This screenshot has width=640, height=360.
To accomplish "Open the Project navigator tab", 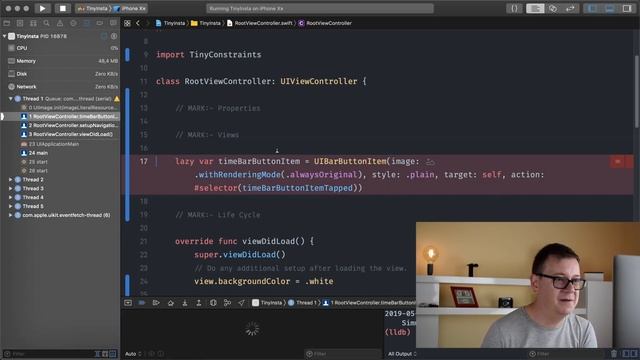I will tap(7, 23).
